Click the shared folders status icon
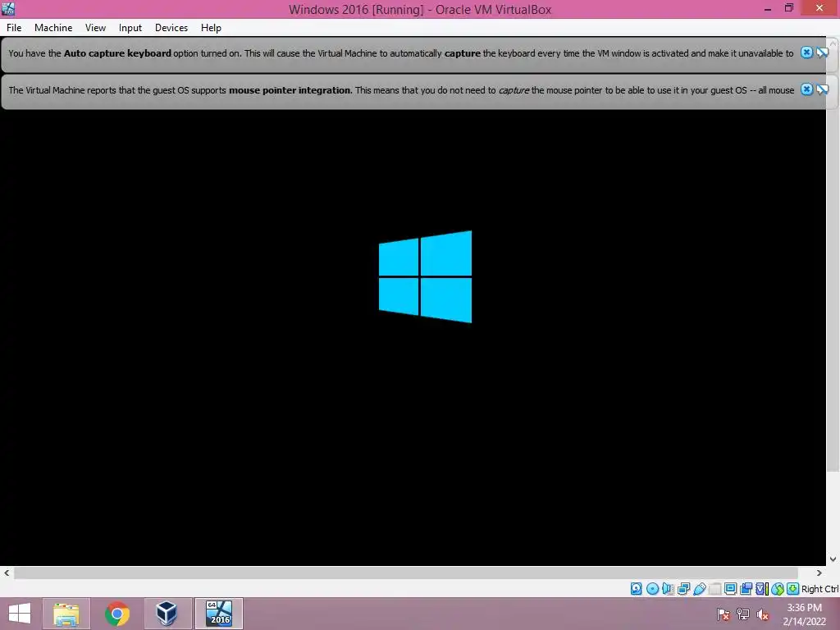The height and width of the screenshot is (630, 840). coord(714,589)
